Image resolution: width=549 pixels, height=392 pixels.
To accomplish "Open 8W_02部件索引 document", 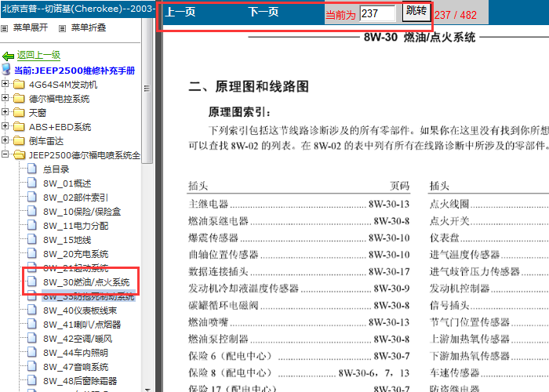I will [75, 198].
